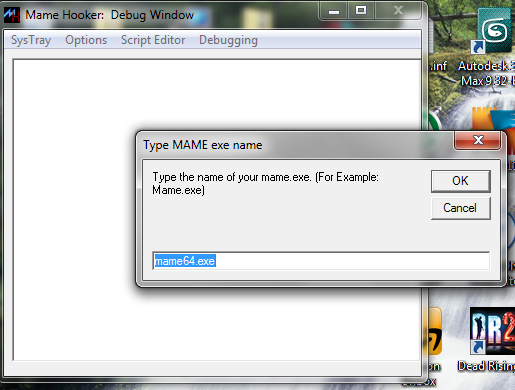Image resolution: width=515 pixels, height=390 pixels.
Task: Click the green icon behind the dialog
Action: [435, 121]
